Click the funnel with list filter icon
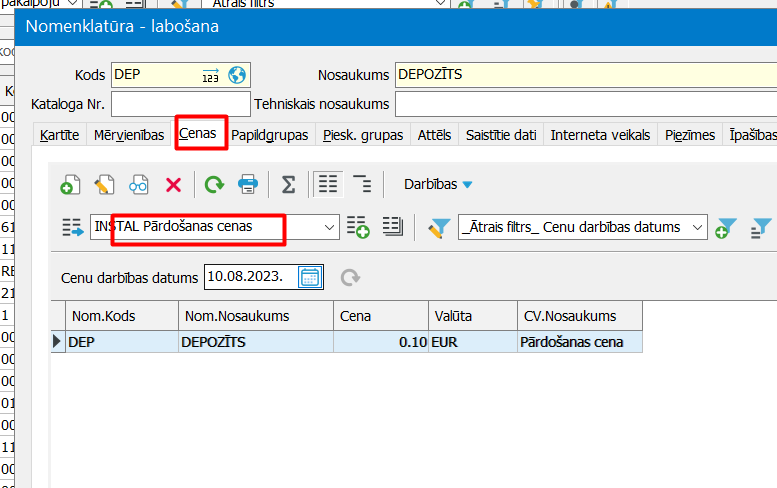Screen dimensions: 777x488 (761, 228)
